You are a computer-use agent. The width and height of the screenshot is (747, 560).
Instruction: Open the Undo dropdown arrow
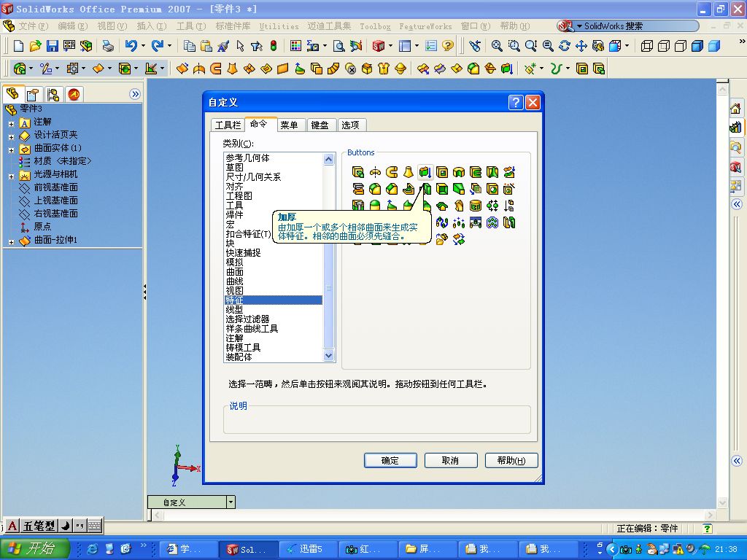pyautogui.click(x=143, y=46)
